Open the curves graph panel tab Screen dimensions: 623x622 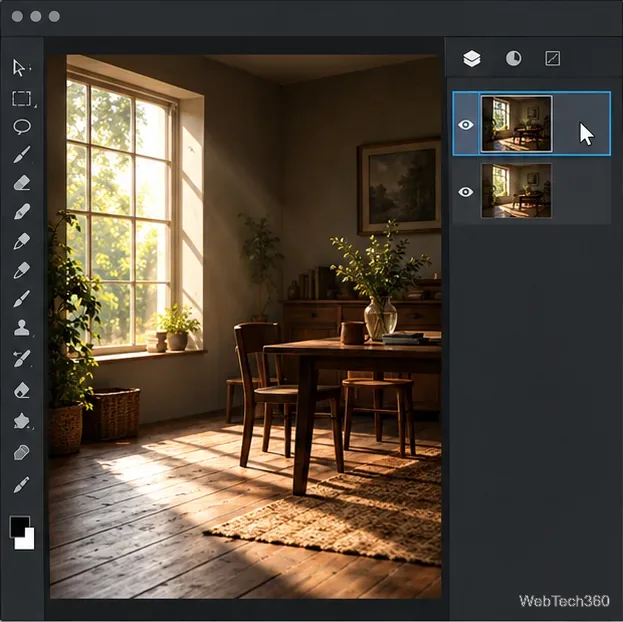coord(552,58)
